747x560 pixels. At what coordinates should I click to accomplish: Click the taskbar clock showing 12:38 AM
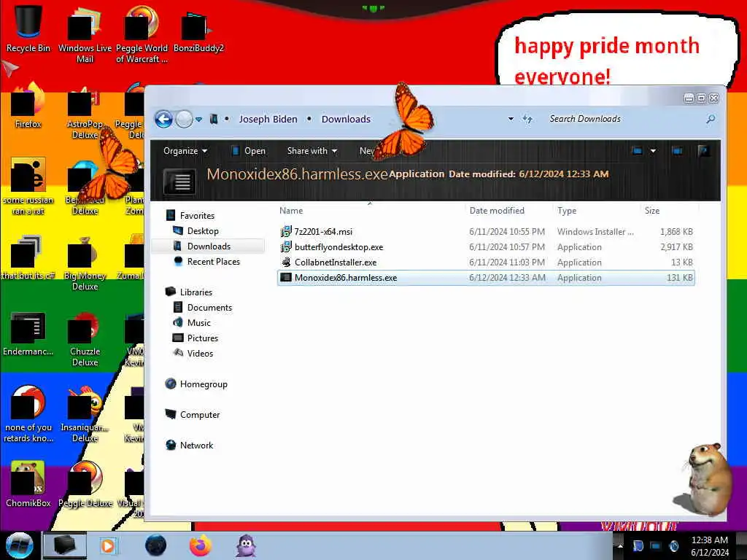coord(709,546)
